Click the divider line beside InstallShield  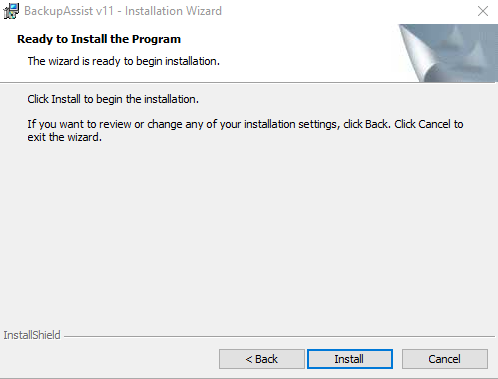(279, 336)
